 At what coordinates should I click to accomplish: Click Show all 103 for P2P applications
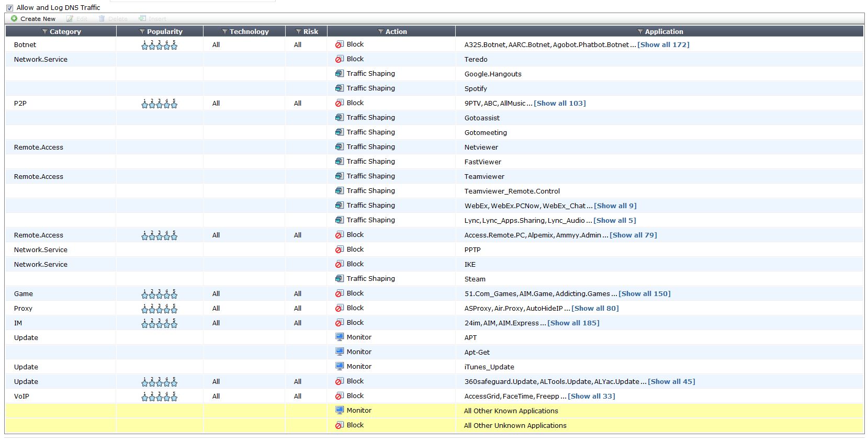(x=559, y=104)
